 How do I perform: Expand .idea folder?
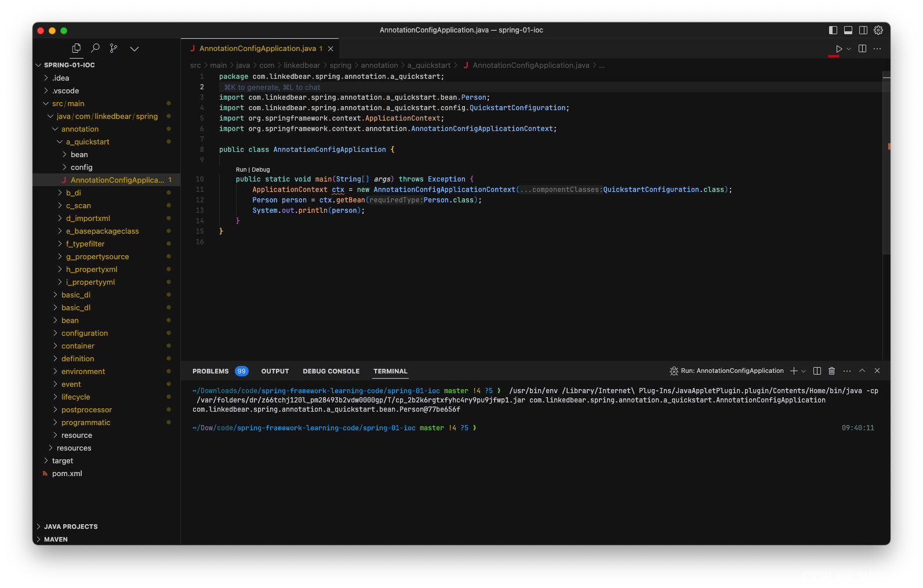pos(106,78)
